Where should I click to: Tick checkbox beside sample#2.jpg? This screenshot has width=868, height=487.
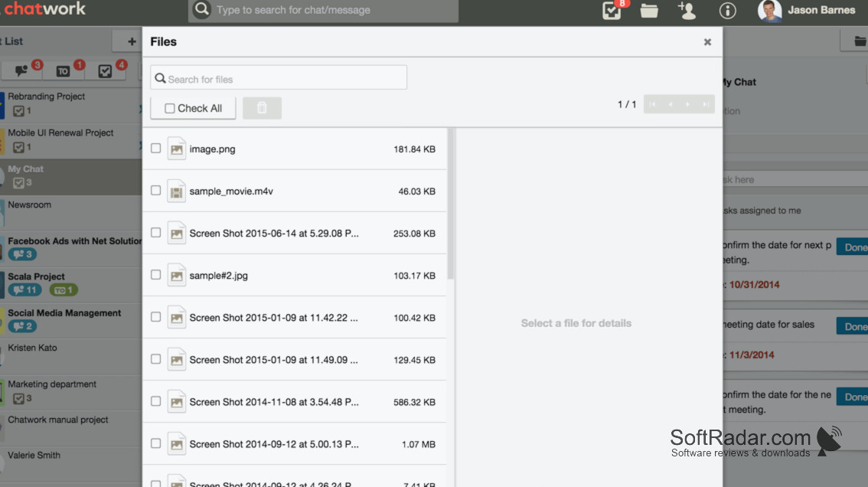tap(156, 275)
